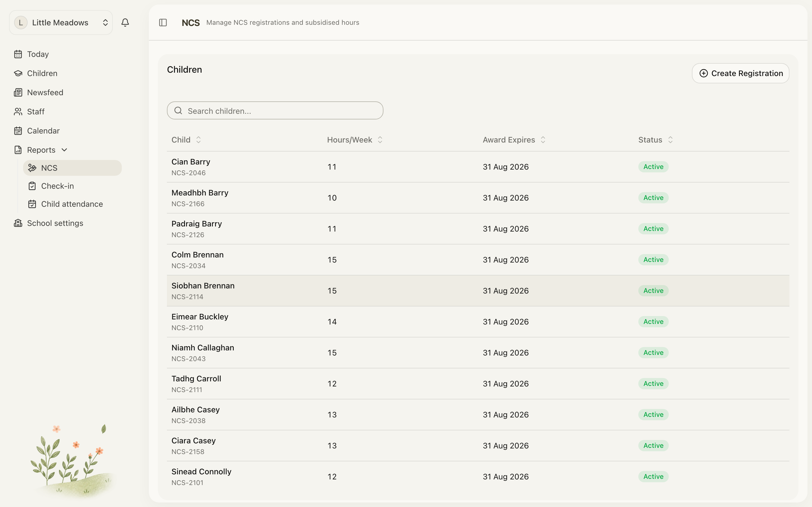Sort by Hours/Week column arrows
This screenshot has height=507, width=812.
[x=380, y=140]
